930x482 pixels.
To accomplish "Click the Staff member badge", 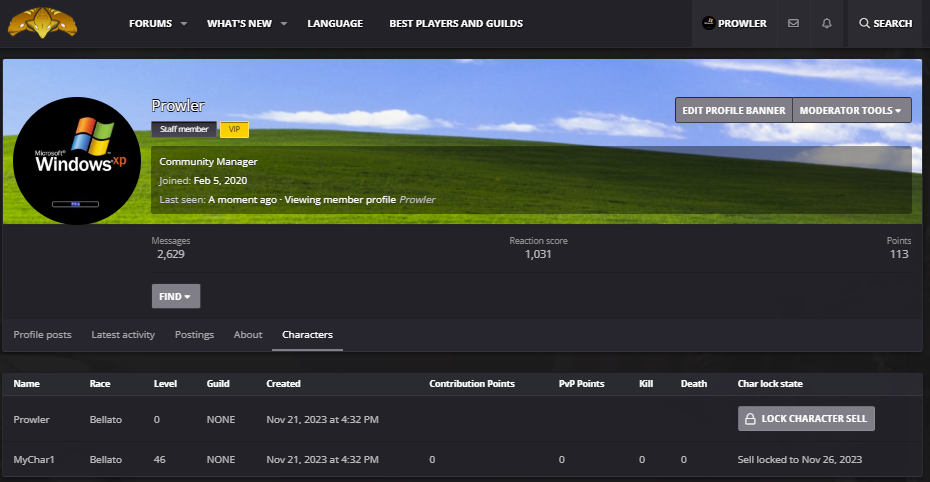I will pyautogui.click(x=184, y=129).
